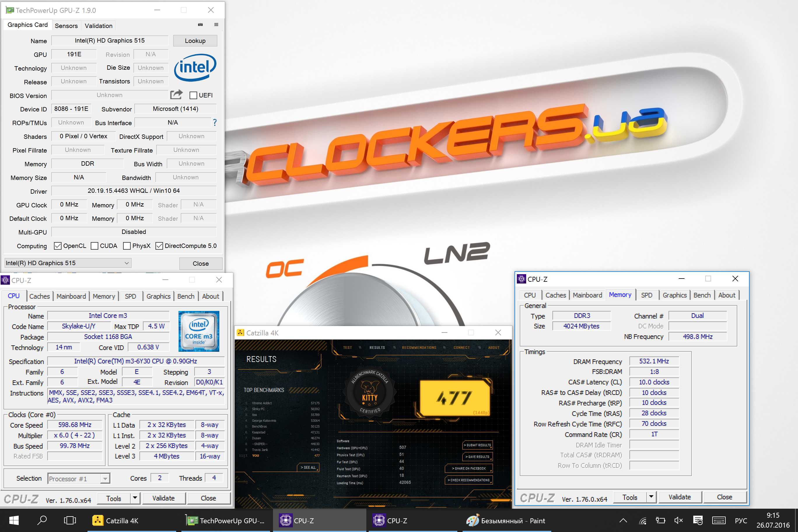The image size is (798, 532).
Task: Click GPU-Z title bar app icon
Action: coord(10,10)
